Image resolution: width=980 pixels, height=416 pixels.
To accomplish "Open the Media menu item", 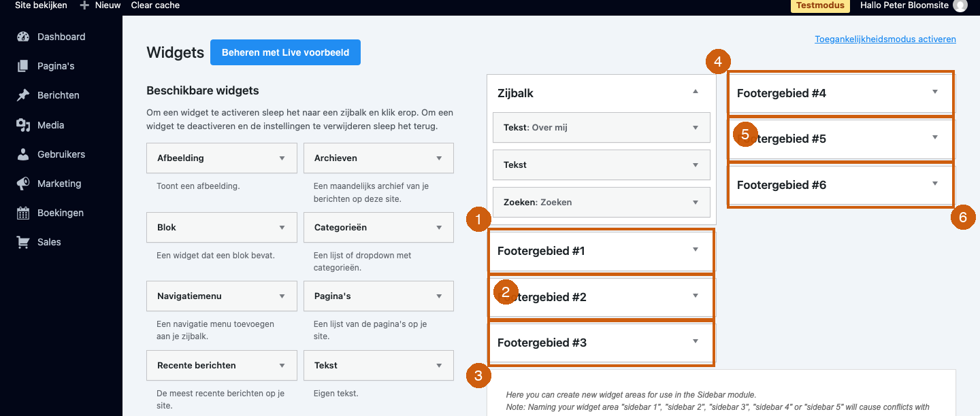I will point(50,125).
